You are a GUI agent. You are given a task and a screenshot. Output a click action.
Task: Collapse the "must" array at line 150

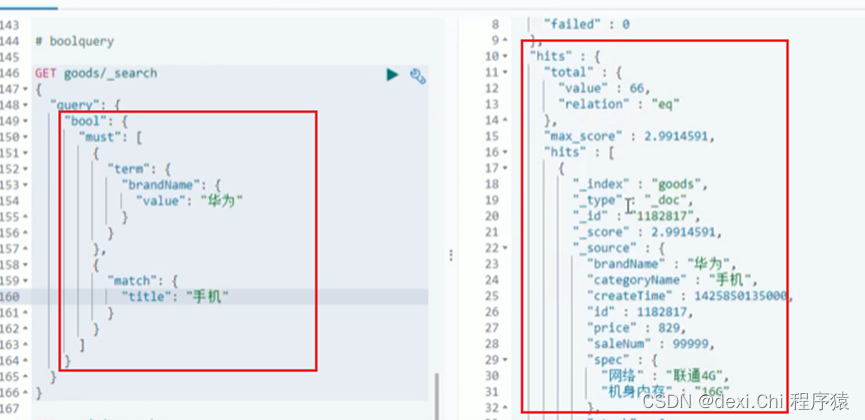[26, 137]
